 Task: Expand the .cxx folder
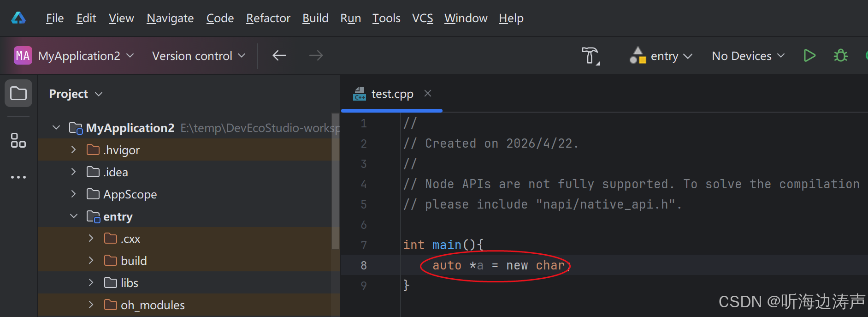pos(91,238)
